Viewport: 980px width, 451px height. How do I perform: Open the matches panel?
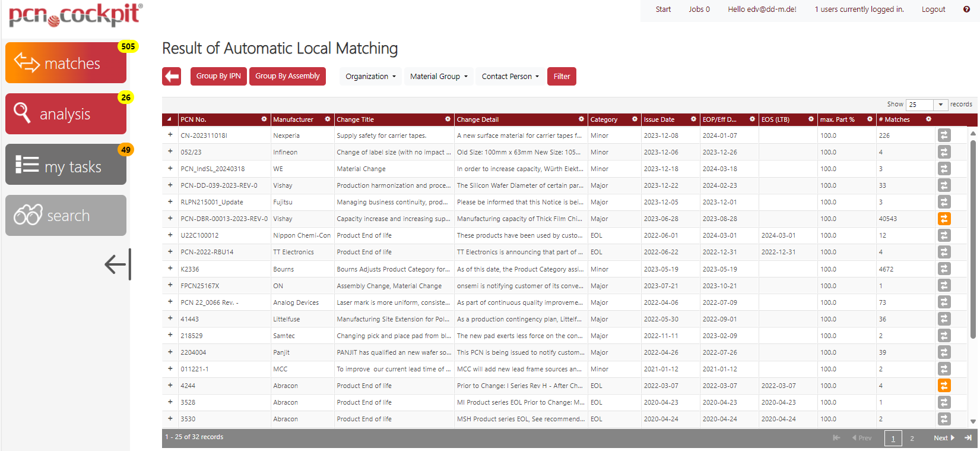pyautogui.click(x=66, y=62)
